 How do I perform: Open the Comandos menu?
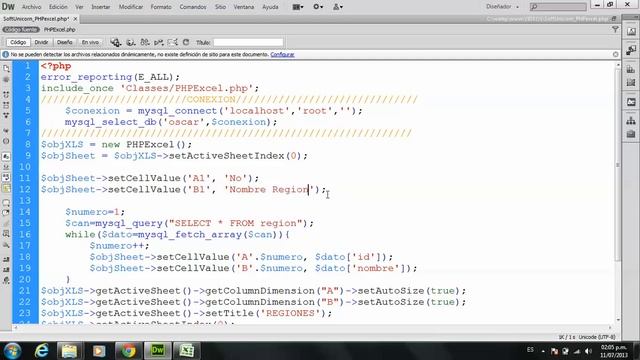(x=193, y=7)
